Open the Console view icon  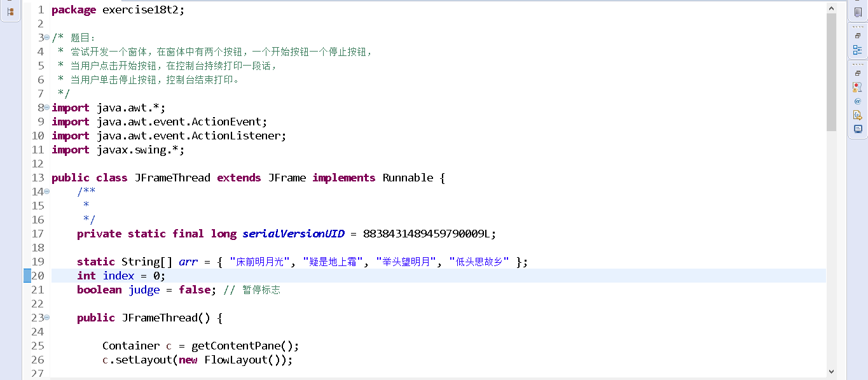pyautogui.click(x=858, y=129)
